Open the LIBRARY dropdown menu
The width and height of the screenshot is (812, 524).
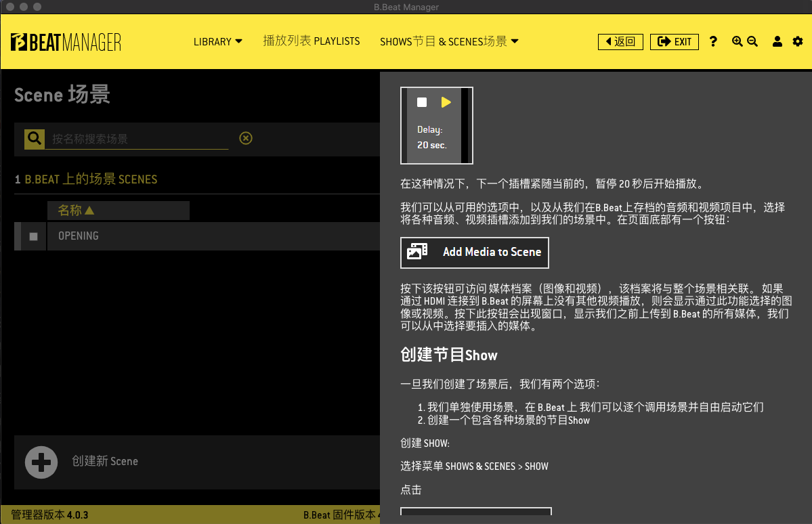tap(217, 41)
